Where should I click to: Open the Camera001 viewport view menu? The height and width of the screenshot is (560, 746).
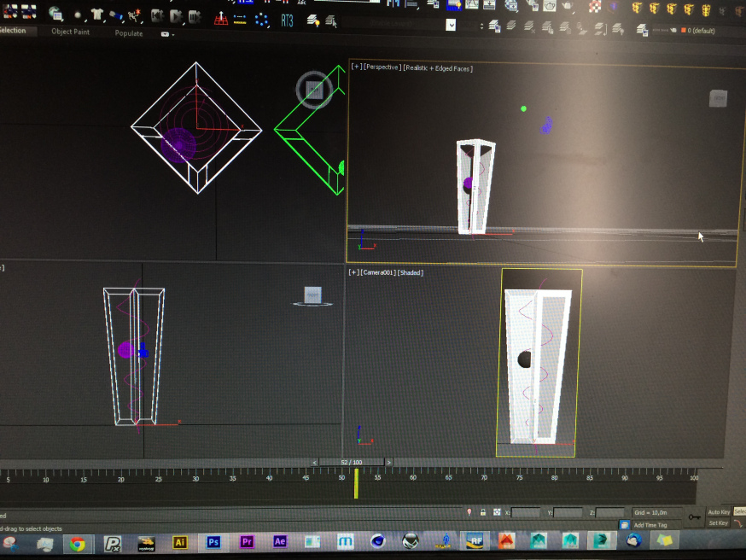tap(379, 272)
